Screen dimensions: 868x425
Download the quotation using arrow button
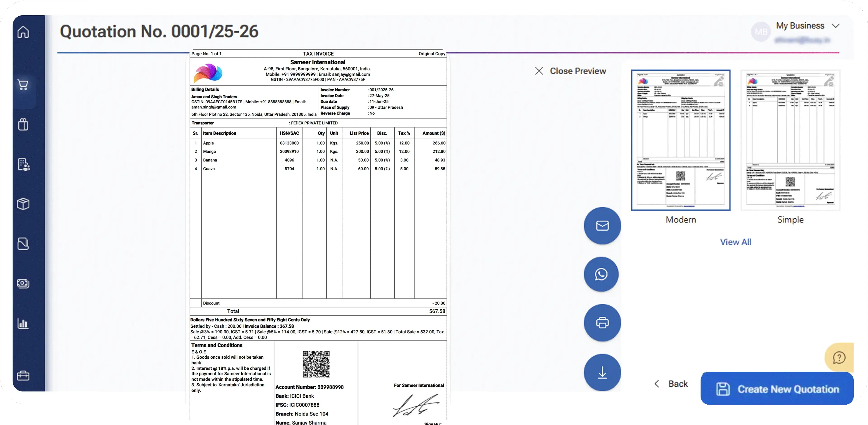point(602,372)
